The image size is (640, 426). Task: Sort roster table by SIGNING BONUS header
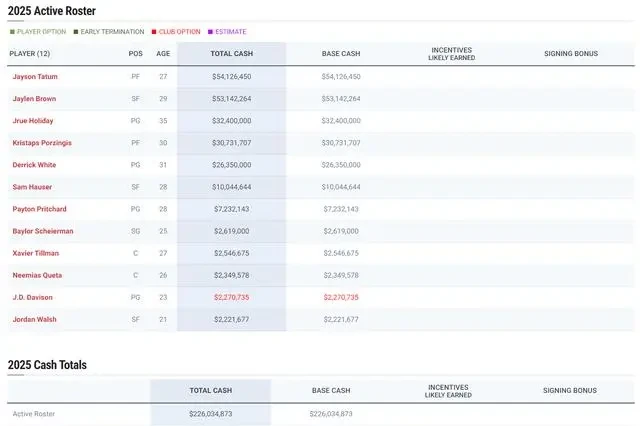point(571,53)
